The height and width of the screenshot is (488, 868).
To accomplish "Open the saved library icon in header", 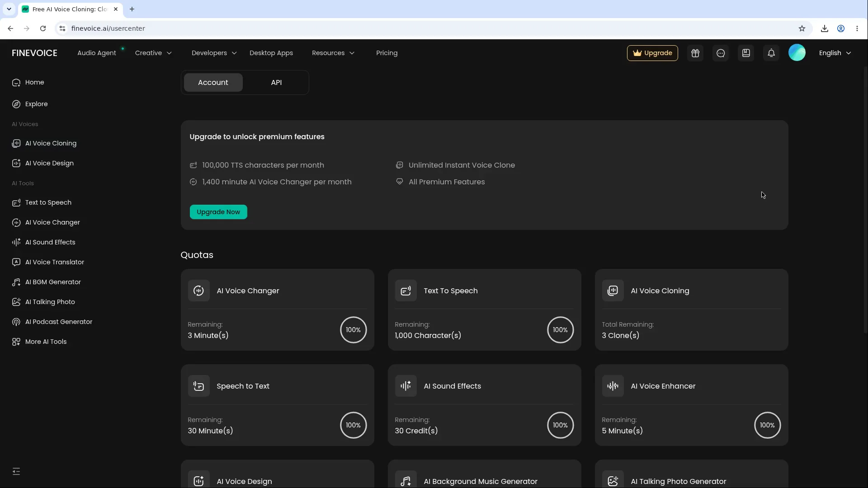I will tap(746, 53).
